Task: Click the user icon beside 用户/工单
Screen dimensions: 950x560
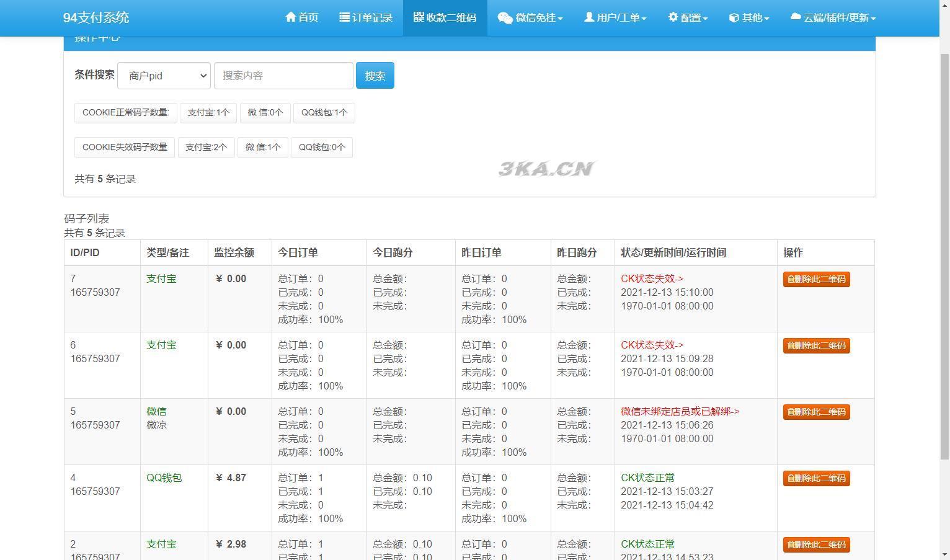Action: coord(589,17)
